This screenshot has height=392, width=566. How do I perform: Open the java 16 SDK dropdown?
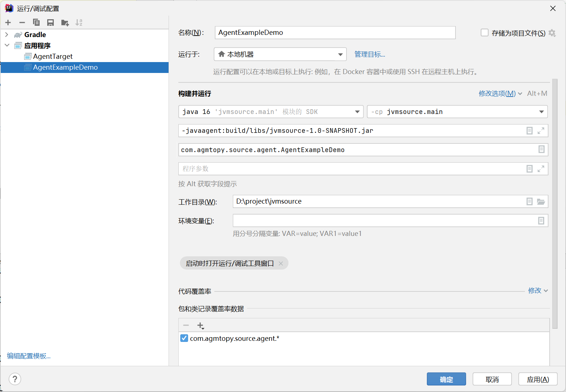[x=357, y=112]
